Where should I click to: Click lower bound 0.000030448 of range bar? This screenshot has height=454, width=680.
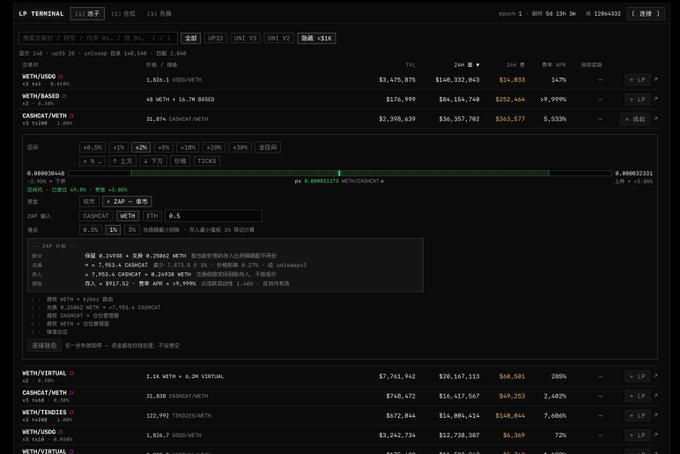coord(46,173)
